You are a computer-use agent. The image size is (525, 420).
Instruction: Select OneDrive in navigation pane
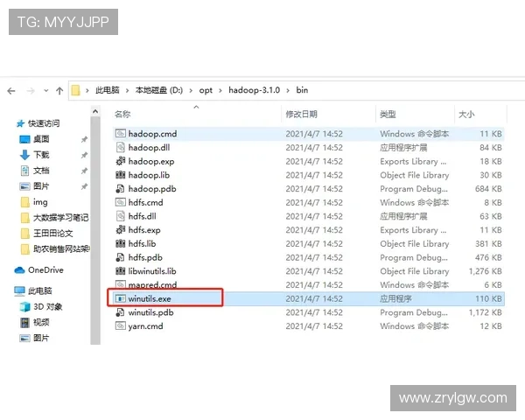45,270
